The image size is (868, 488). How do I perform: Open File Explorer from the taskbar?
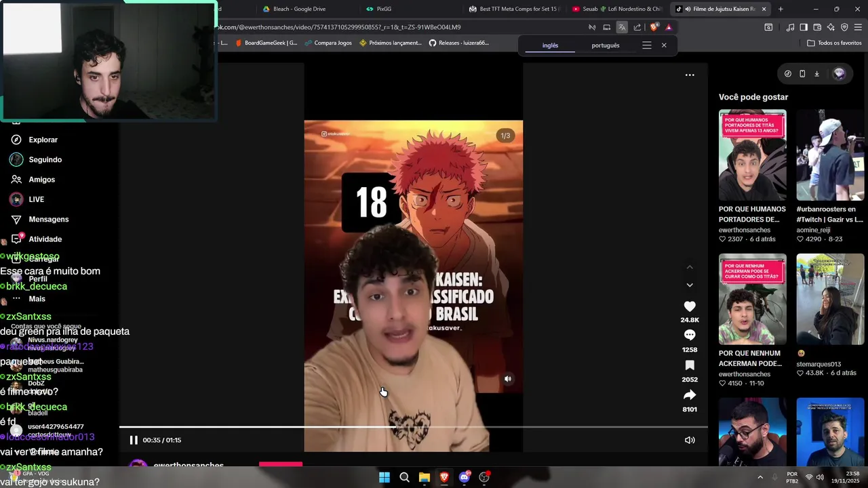[x=425, y=477]
